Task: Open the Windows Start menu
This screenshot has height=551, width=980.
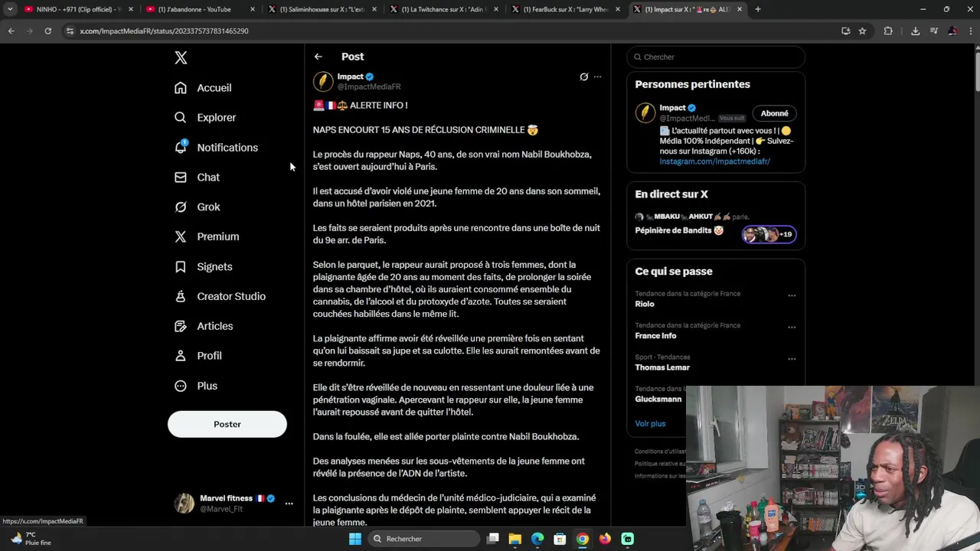Action: pos(355,539)
